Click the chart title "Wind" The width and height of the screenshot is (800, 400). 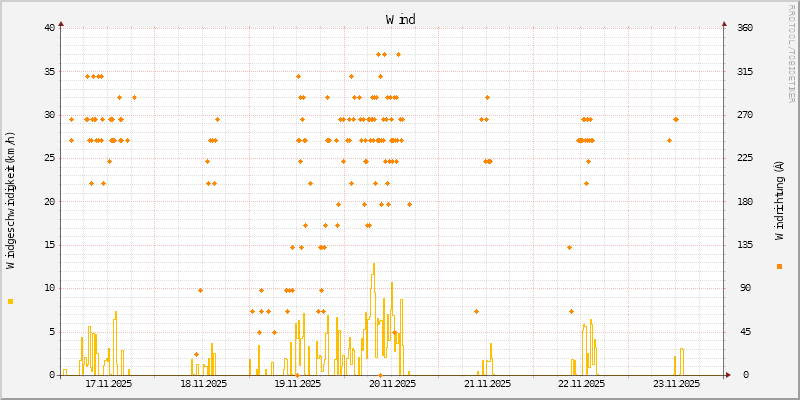click(400, 19)
